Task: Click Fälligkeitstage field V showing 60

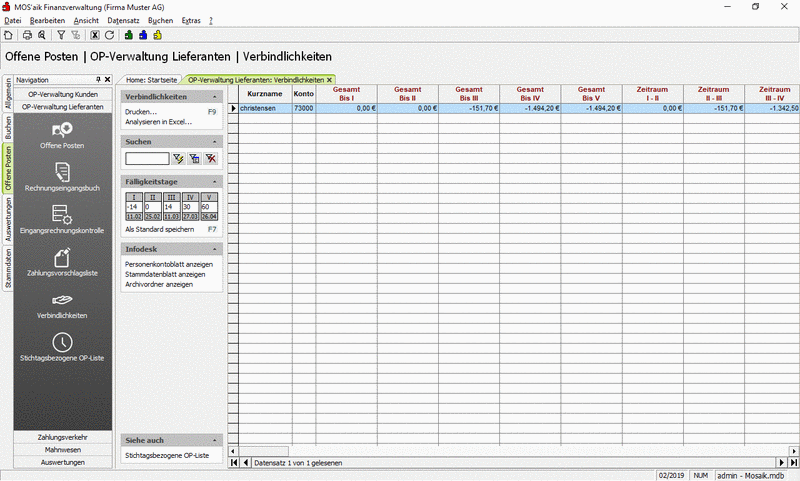Action: 209,207
